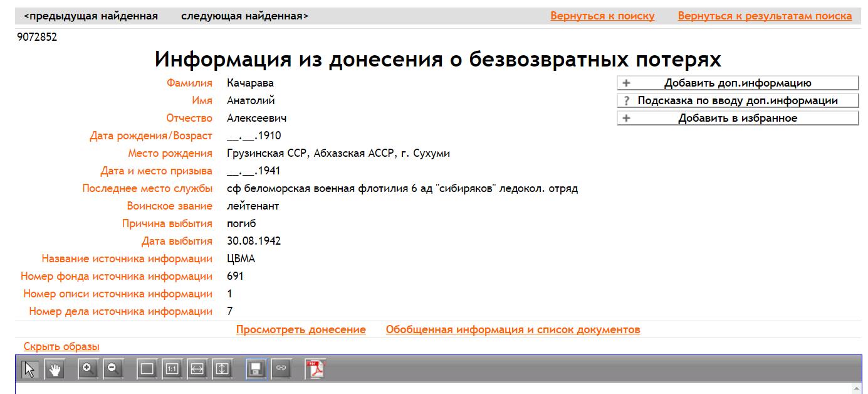Click Добавить в избранное
Image resolution: width=868 pixels, height=394 pixels.
[738, 118]
